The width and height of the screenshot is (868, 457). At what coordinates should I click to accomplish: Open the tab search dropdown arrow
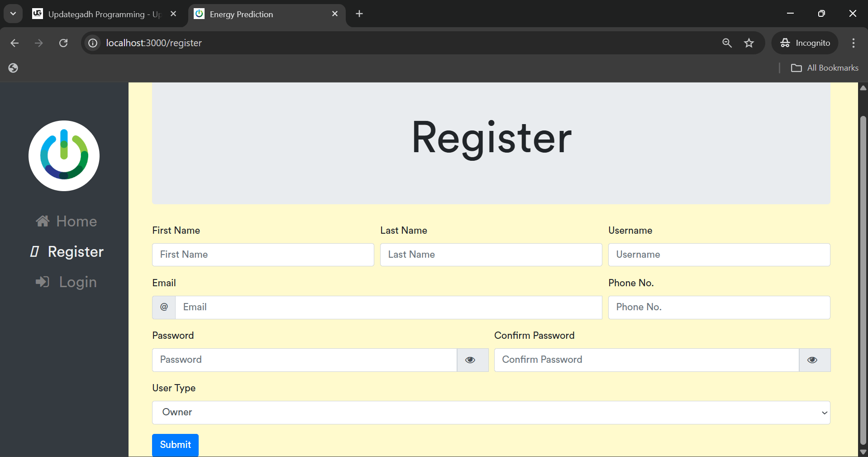coord(13,14)
